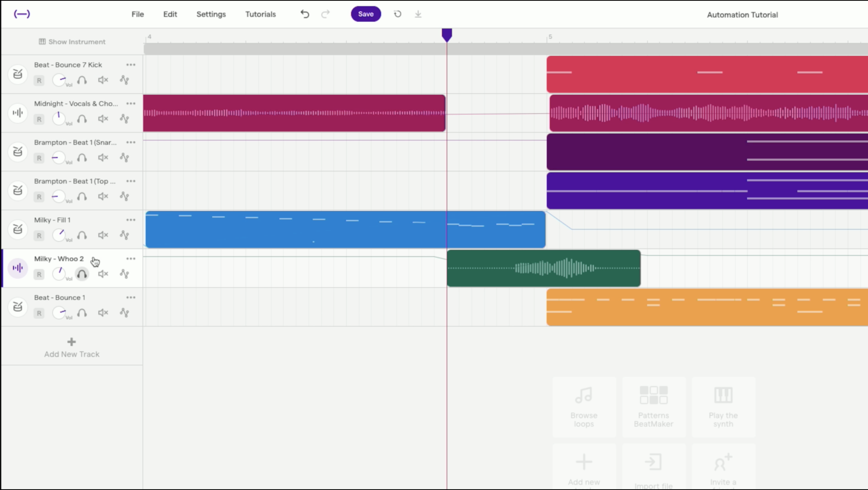Open the drum instrument icon for Beat - Bounce 7 Kick
The image size is (868, 490).
(18, 74)
